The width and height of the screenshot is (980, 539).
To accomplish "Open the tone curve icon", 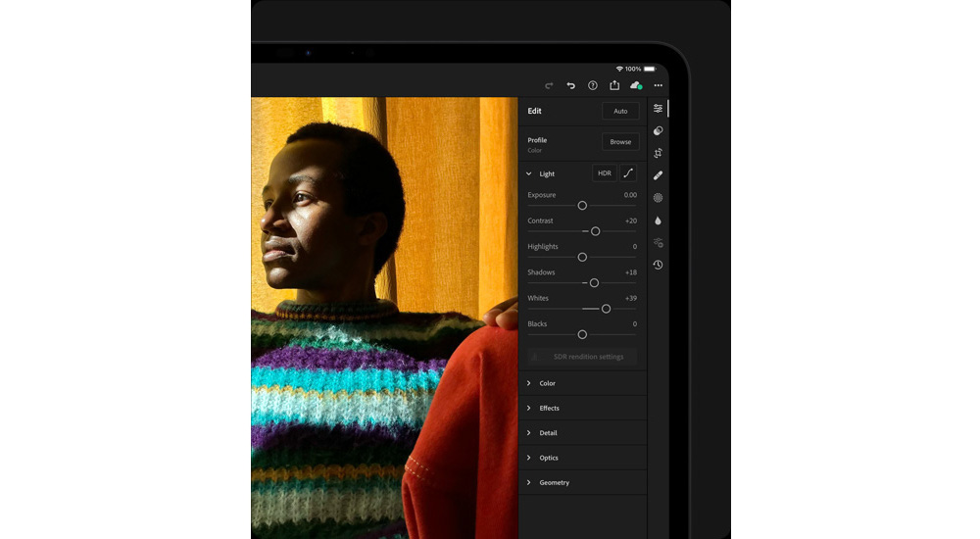I will coord(628,173).
